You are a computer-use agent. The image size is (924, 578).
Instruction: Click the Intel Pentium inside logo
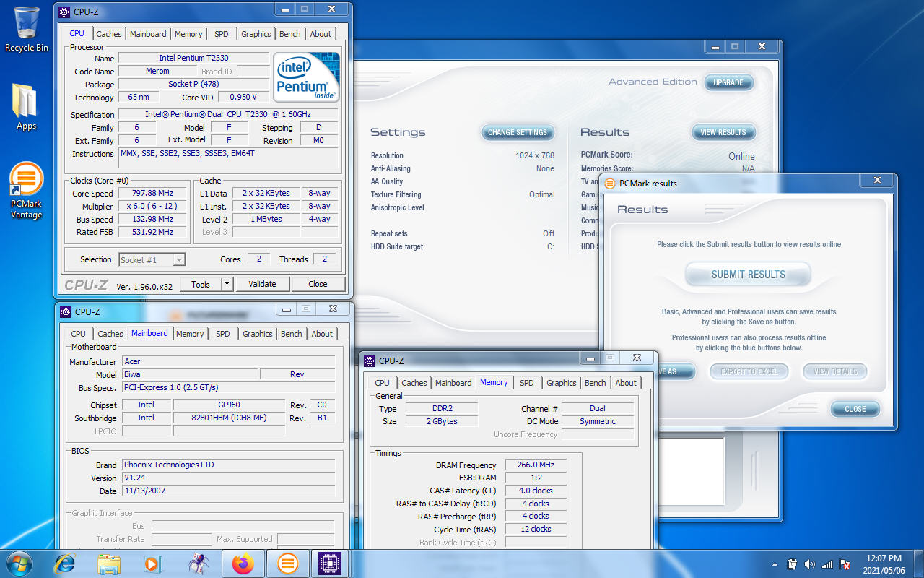pyautogui.click(x=307, y=77)
